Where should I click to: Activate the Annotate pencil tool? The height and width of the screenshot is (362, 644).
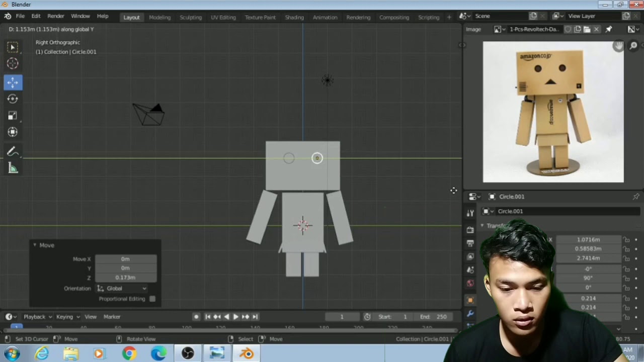tap(13, 152)
